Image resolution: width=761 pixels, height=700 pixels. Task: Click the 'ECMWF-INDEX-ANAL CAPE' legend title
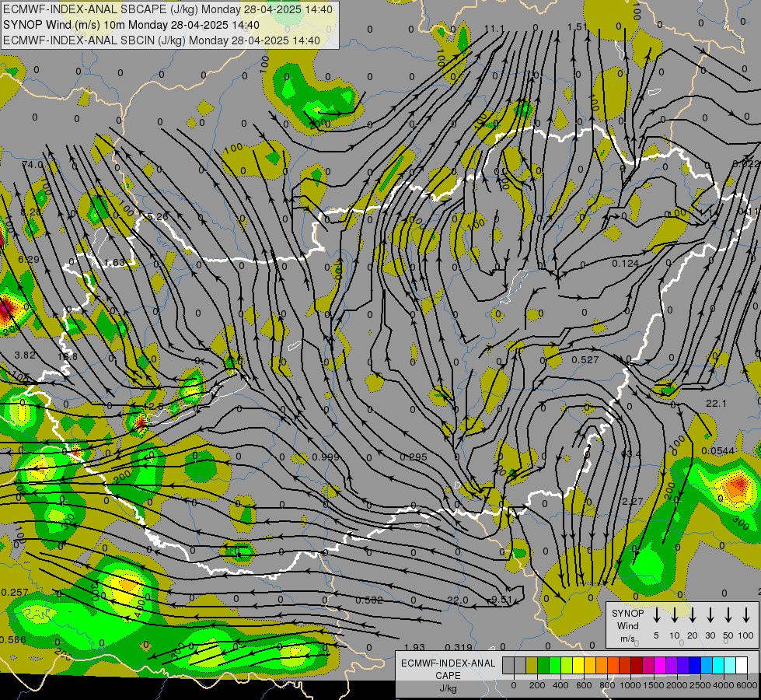pyautogui.click(x=448, y=670)
